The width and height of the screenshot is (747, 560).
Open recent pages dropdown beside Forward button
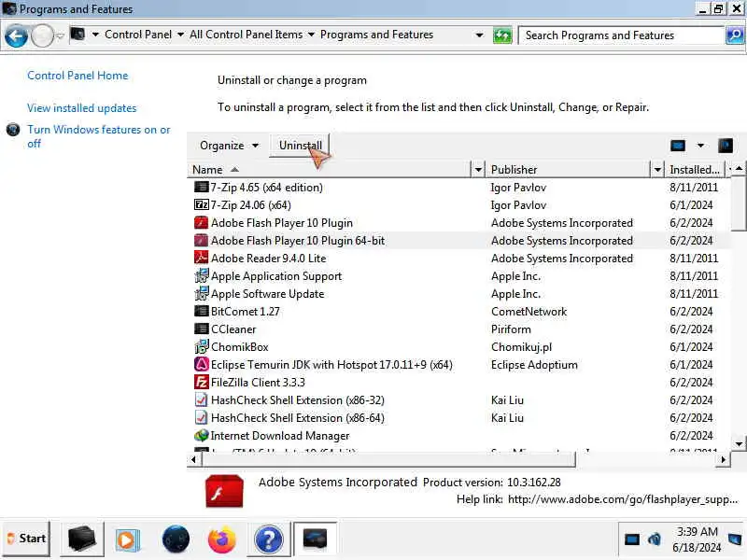[60, 36]
